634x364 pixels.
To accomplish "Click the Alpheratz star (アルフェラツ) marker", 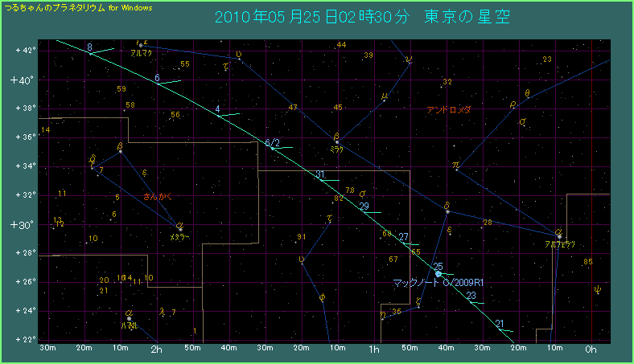I will [x=559, y=235].
